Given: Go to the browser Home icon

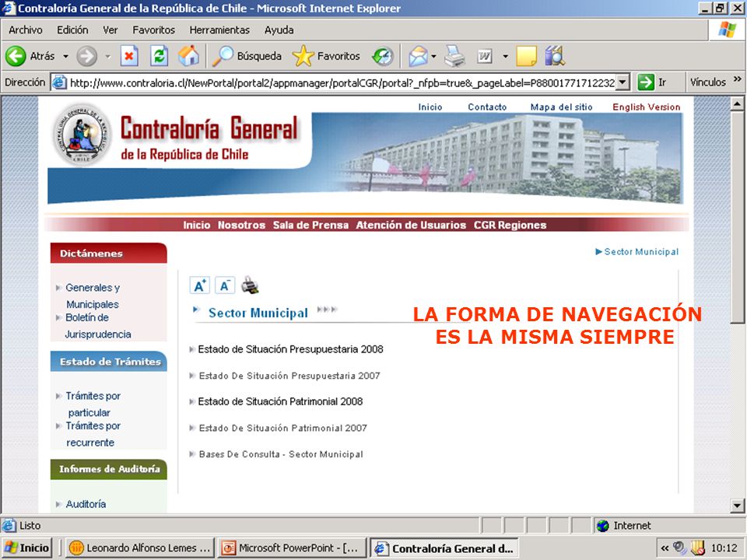Looking at the screenshot, I should [188, 56].
